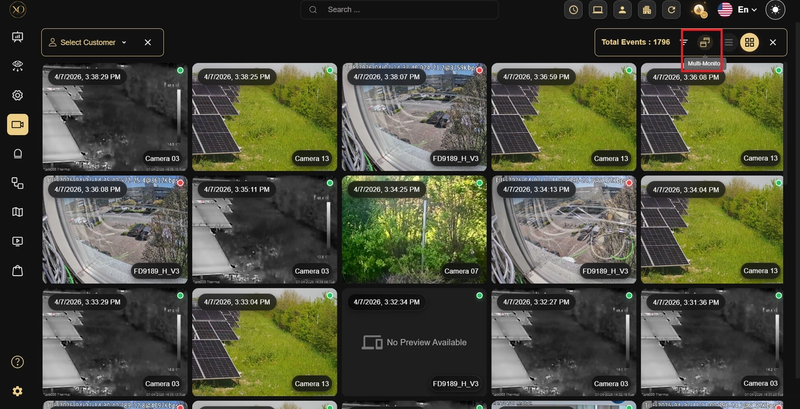The image size is (800, 409).
Task: Click into the Search field
Action: 399,10
